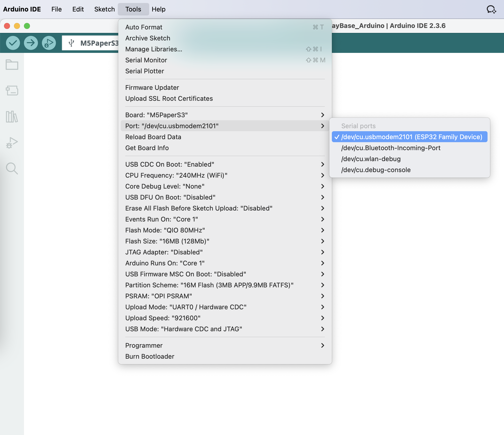Open the Edit menu

pyautogui.click(x=78, y=9)
